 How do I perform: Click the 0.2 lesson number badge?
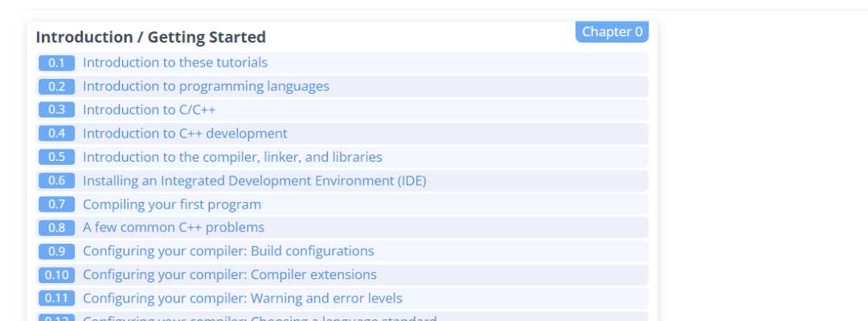pos(56,87)
